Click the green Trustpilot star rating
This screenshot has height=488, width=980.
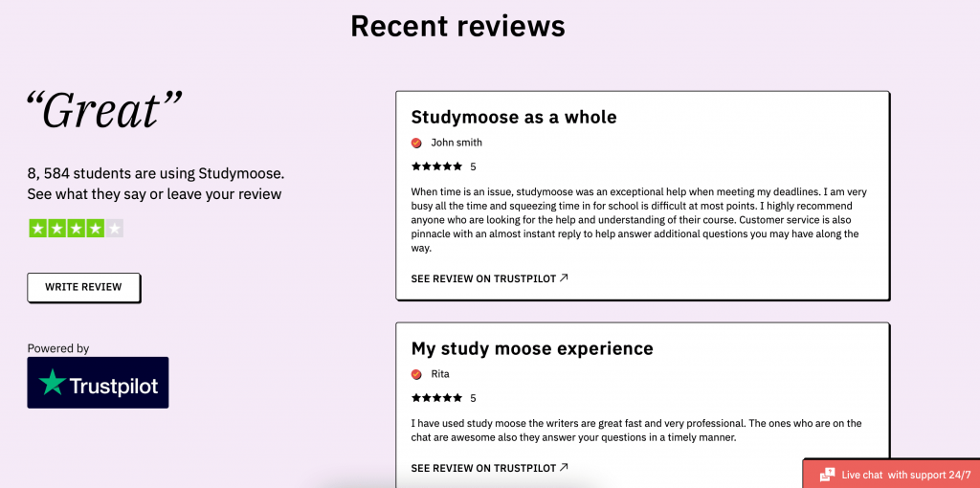click(x=66, y=228)
